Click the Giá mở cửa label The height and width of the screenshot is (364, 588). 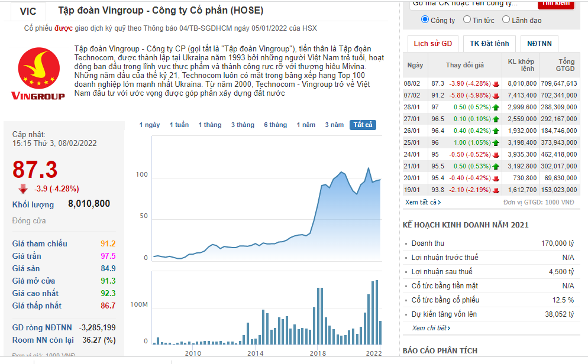(x=33, y=281)
